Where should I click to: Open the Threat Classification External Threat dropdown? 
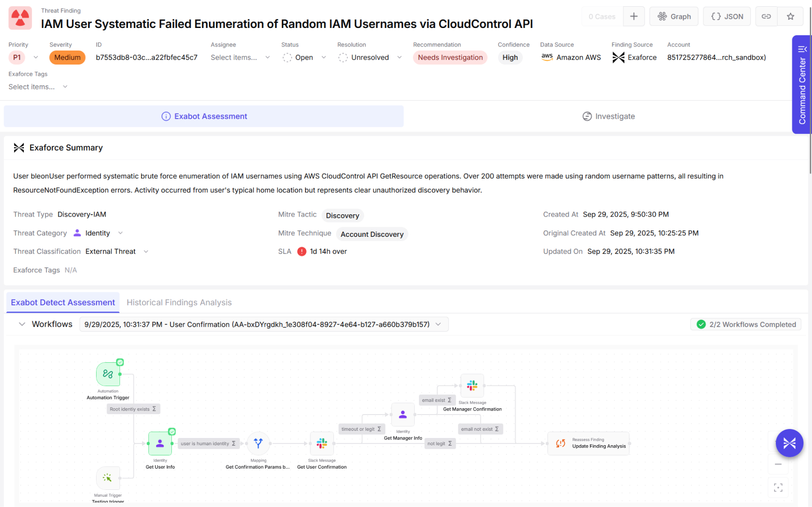[x=117, y=252]
